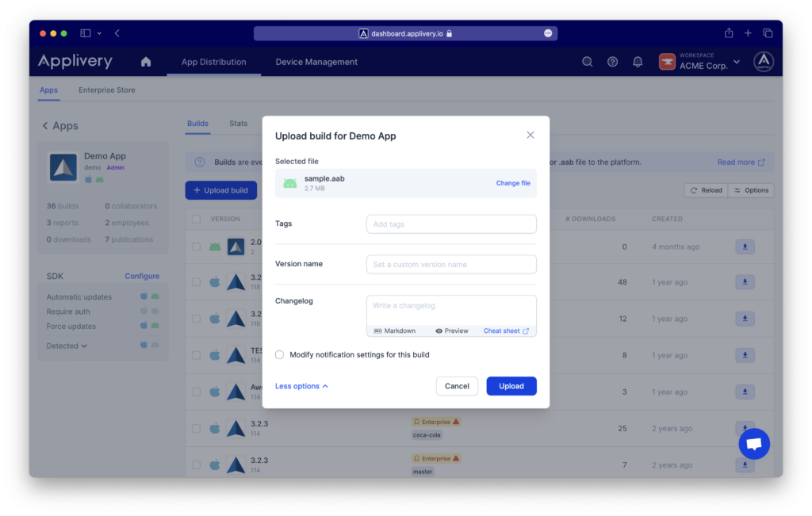This screenshot has width=812, height=516.
Task: Toggle Modify notification settings checkbox
Action: point(280,355)
